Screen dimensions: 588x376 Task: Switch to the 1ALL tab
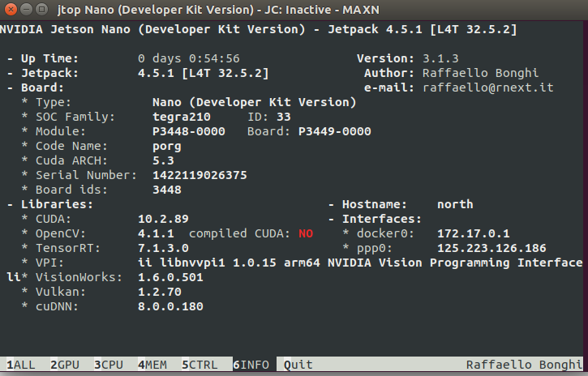click(21, 365)
